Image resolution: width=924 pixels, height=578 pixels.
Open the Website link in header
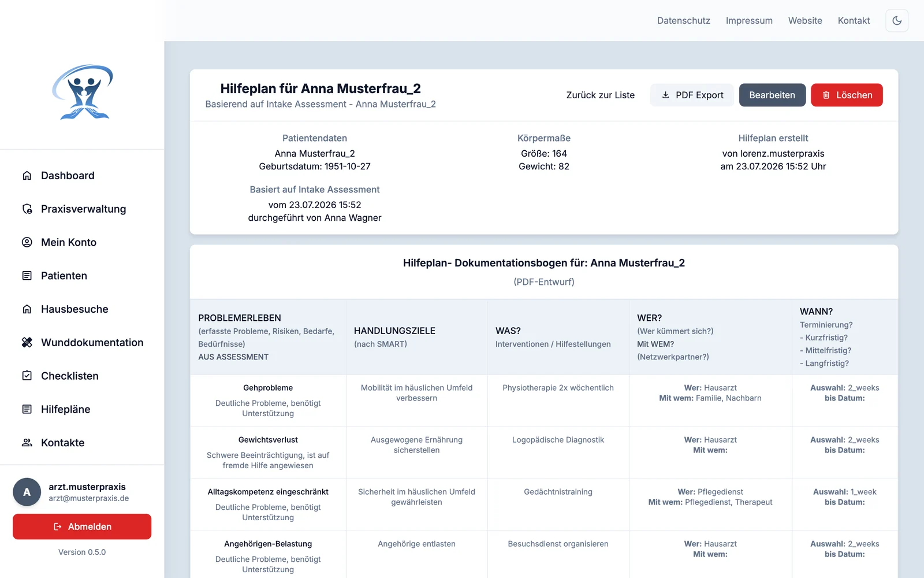point(805,21)
